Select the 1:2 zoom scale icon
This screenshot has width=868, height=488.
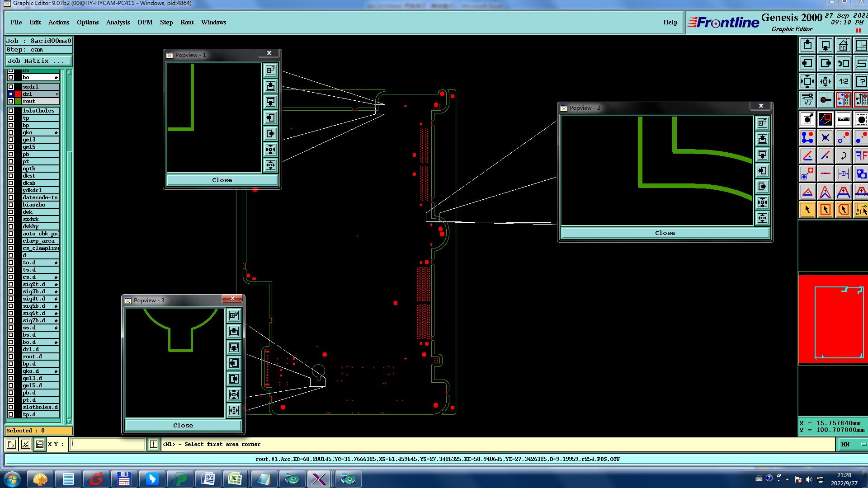(843, 82)
